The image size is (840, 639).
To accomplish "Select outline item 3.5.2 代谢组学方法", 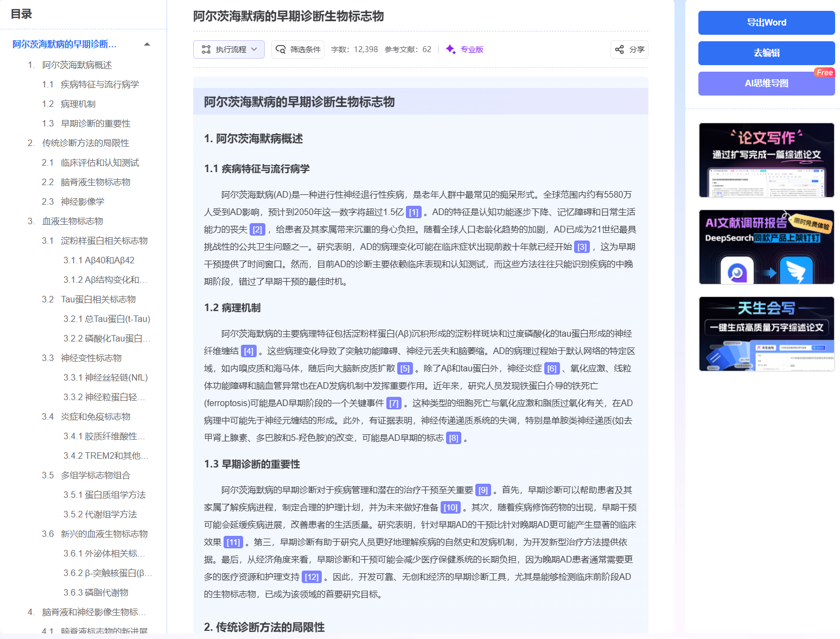I will pyautogui.click(x=100, y=515).
